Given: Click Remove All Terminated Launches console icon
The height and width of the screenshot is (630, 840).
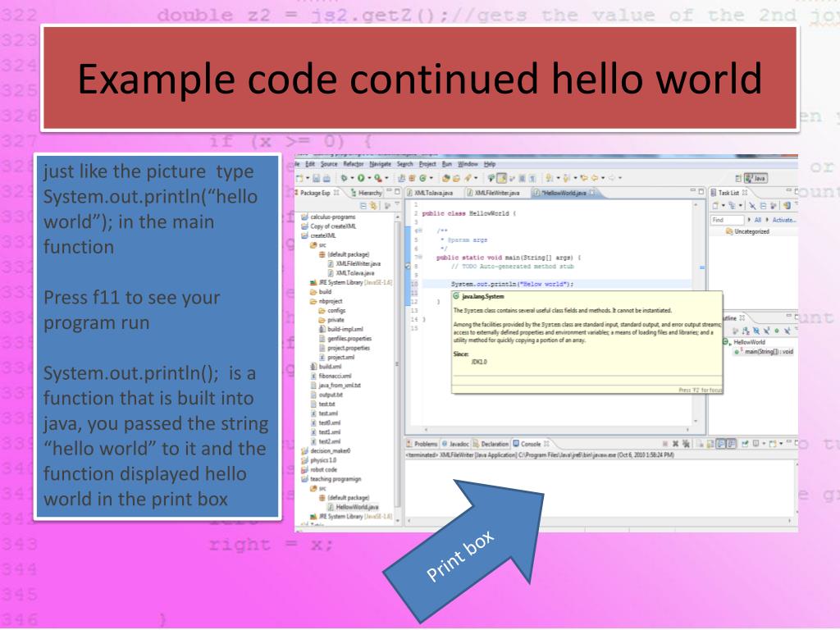Looking at the screenshot, I should click(686, 444).
